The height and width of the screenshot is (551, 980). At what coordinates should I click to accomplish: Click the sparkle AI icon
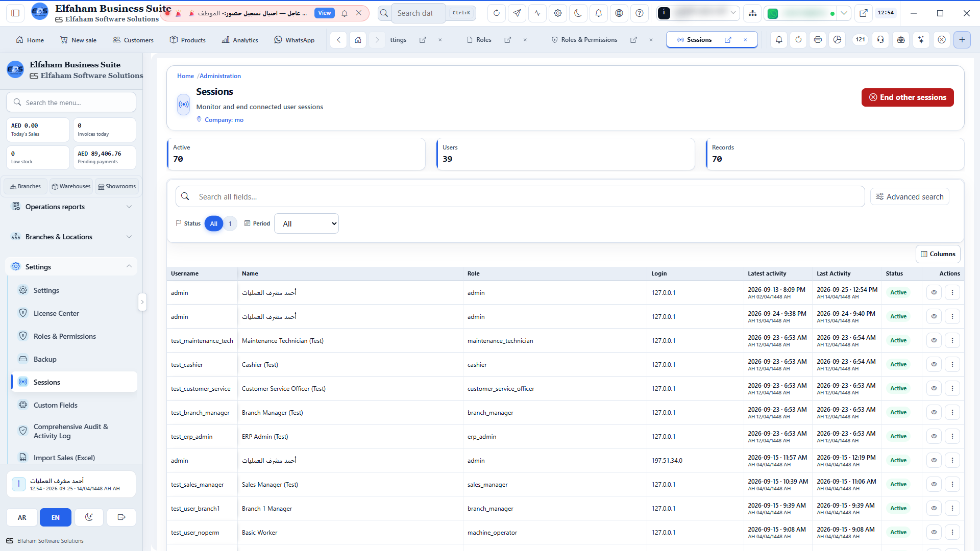click(921, 40)
